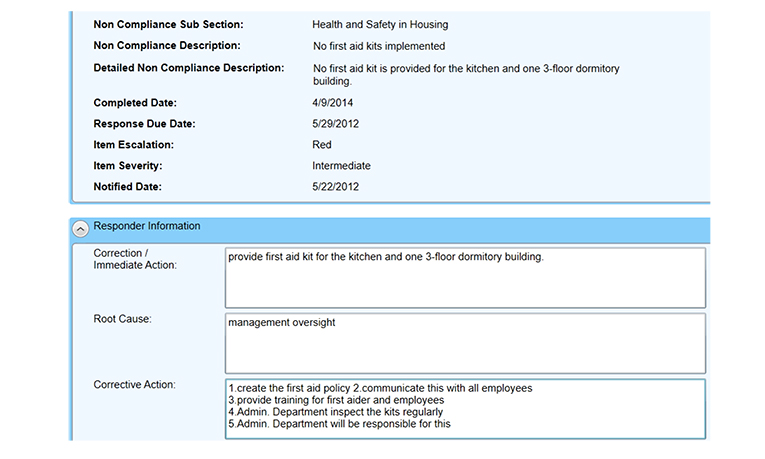Click the 'Health and Safety in Housing' value
This screenshot has height=459, width=765.
point(380,24)
